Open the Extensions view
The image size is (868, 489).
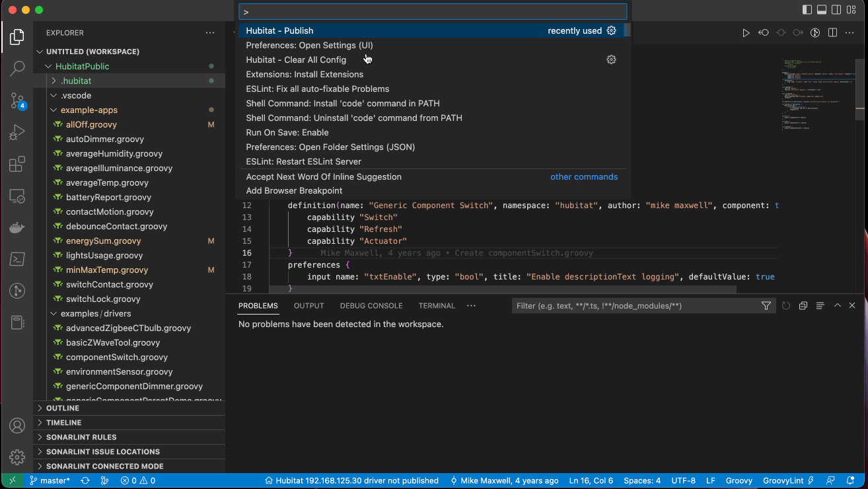pyautogui.click(x=17, y=164)
